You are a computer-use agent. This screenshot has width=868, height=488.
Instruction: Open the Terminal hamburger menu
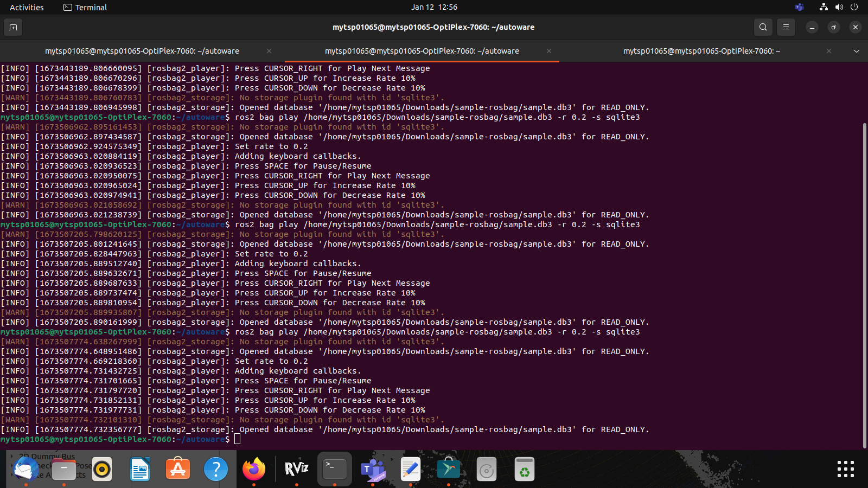[x=786, y=27]
